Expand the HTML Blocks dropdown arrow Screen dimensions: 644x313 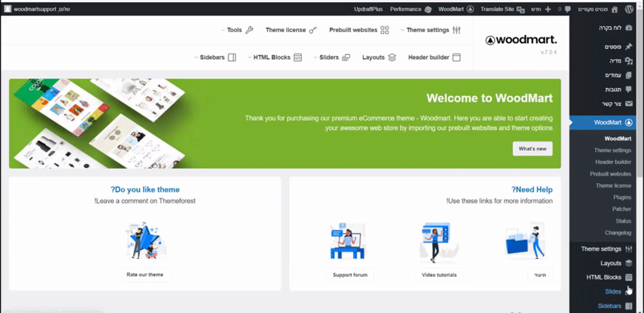[250, 57]
